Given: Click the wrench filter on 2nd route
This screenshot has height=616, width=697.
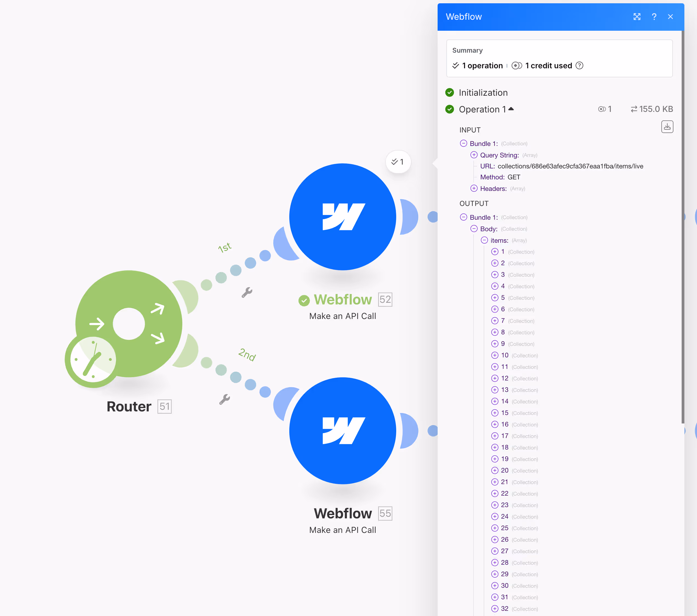Looking at the screenshot, I should (224, 399).
